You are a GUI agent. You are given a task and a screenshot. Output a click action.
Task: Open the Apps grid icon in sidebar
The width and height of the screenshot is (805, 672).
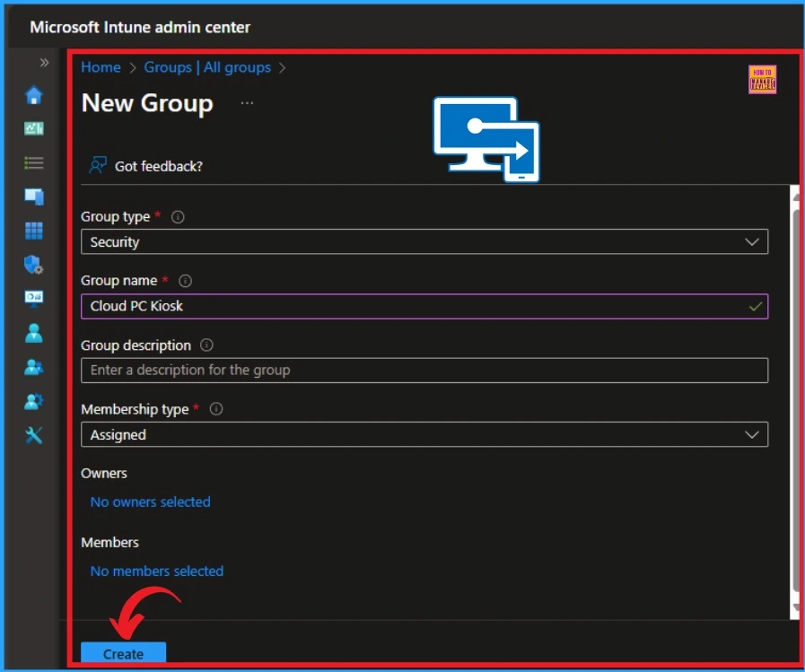click(x=34, y=231)
